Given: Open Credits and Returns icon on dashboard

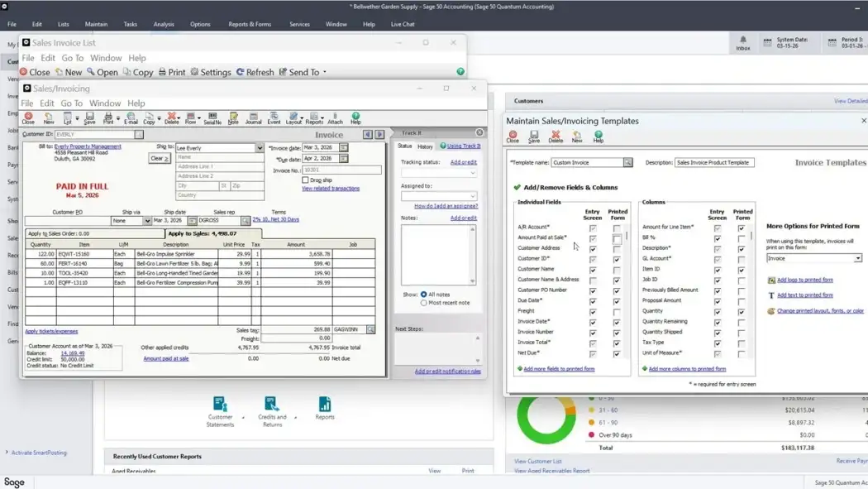Looking at the screenshot, I should pos(272,411).
